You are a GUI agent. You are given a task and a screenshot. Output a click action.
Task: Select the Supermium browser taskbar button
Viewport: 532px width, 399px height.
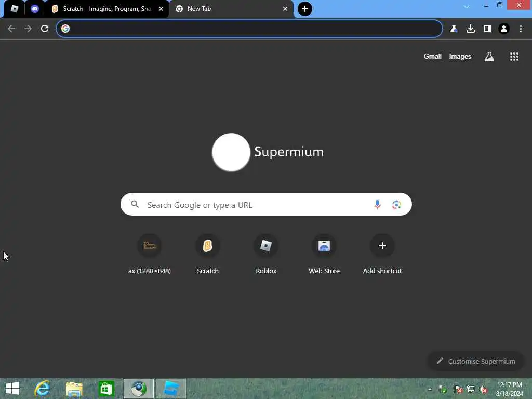pyautogui.click(x=138, y=389)
